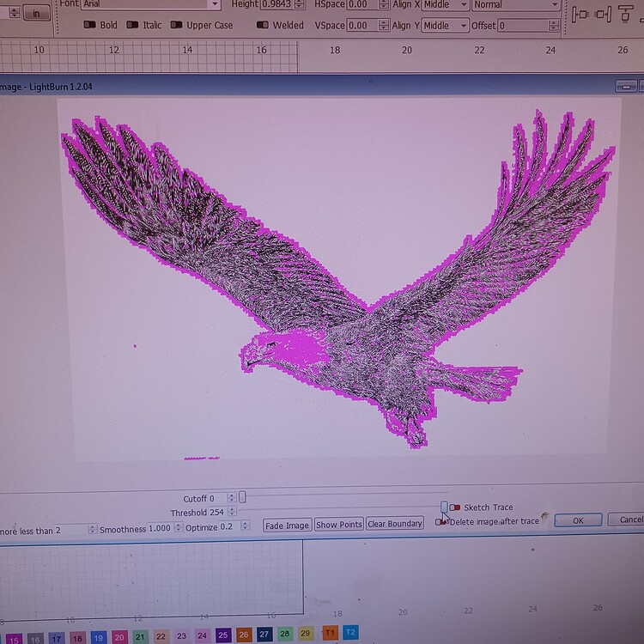
Task: Select layer color swatch 25
Action: (x=223, y=635)
